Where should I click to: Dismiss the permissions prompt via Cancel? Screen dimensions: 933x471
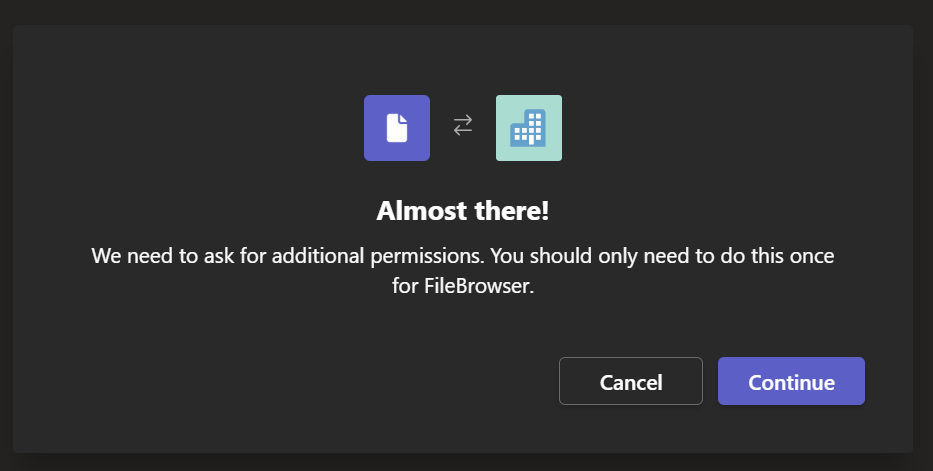pos(630,382)
